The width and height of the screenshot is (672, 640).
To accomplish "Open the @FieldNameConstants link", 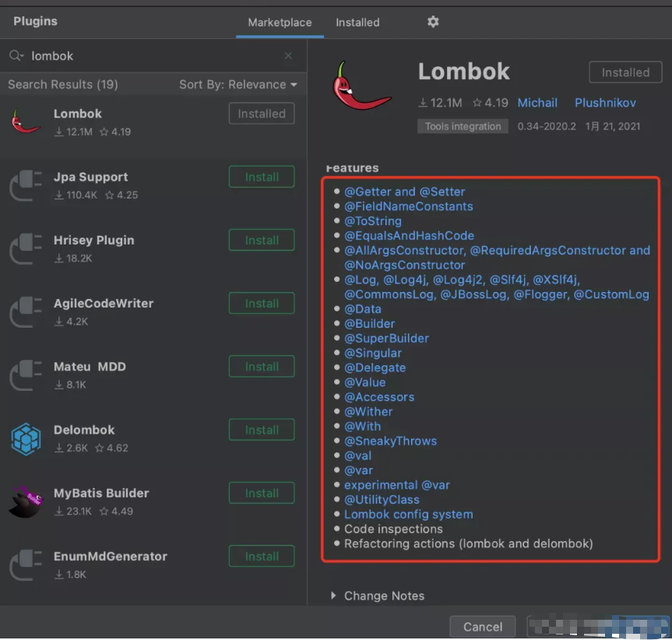I will click(x=409, y=206).
